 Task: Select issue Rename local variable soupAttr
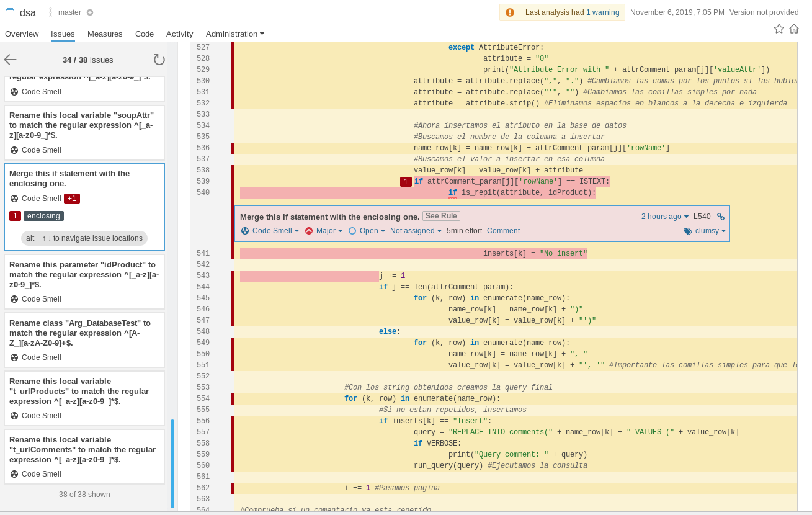[84, 133]
